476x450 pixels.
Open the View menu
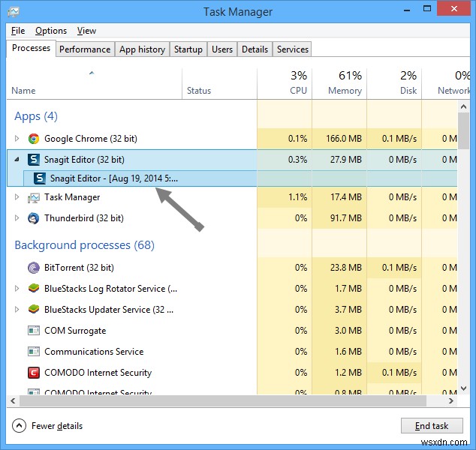click(x=86, y=31)
